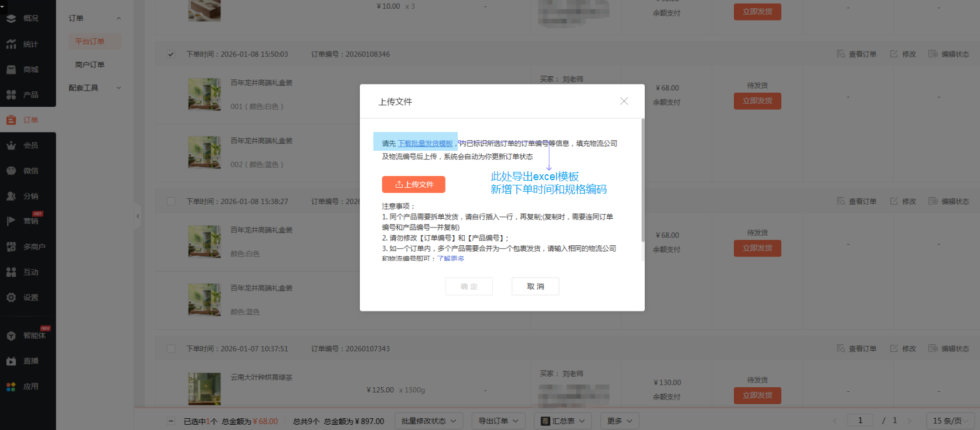Viewport: 980px width, 430px height.
Task: Select the 产品 products sidebar icon
Action: (x=11, y=94)
